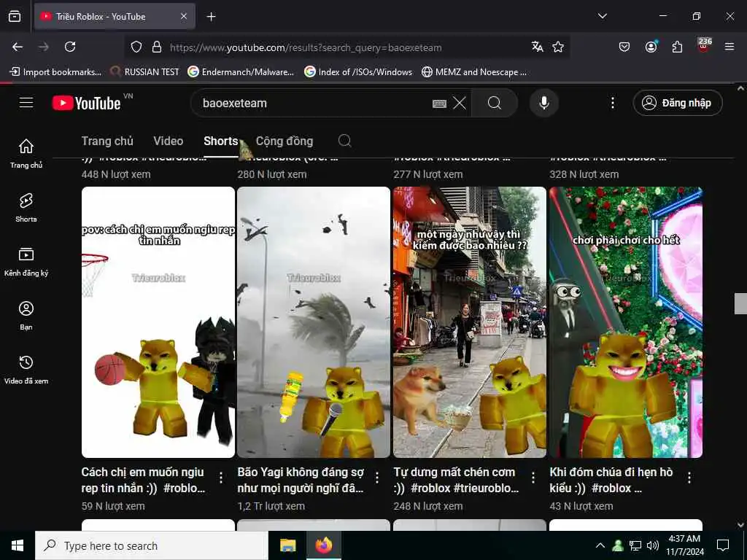This screenshot has height=560, width=747.
Task: Go back with the browser back arrow
Action: coord(18,47)
